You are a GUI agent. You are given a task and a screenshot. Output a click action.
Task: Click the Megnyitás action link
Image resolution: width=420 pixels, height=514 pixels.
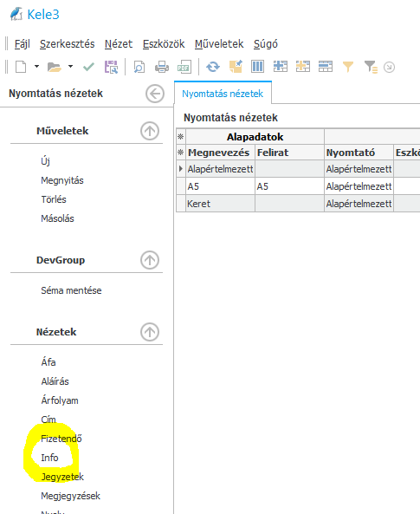(x=62, y=180)
